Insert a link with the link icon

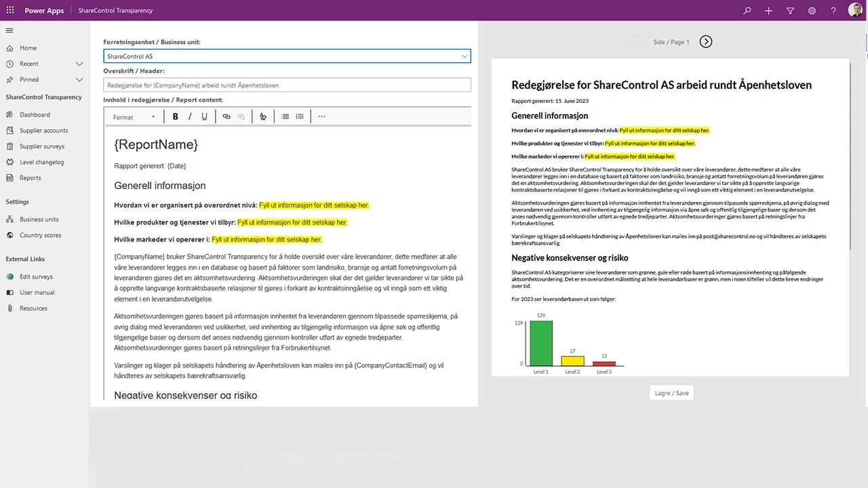pyautogui.click(x=226, y=117)
